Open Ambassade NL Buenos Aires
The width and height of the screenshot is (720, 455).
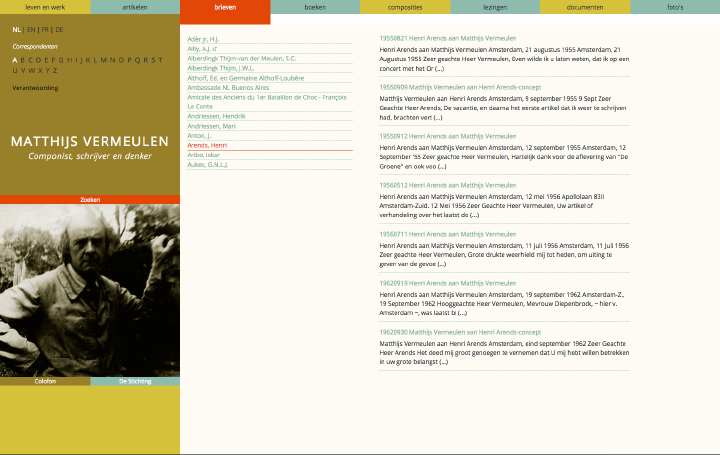click(x=228, y=88)
